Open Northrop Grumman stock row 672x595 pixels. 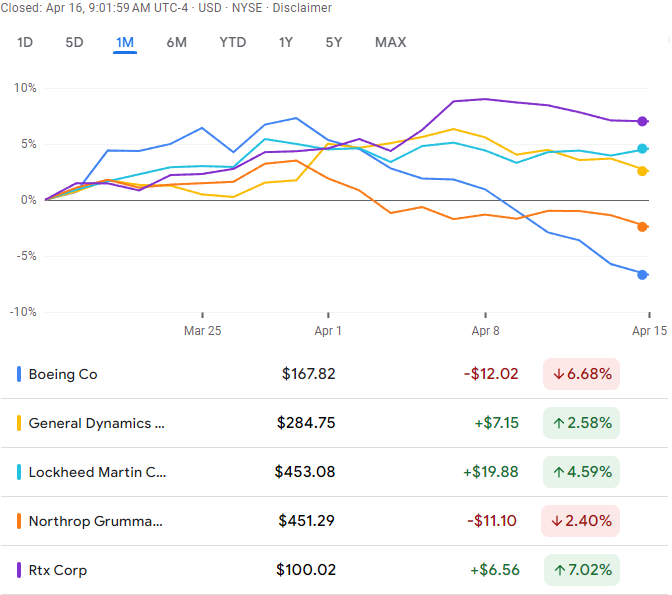[x=95, y=521]
